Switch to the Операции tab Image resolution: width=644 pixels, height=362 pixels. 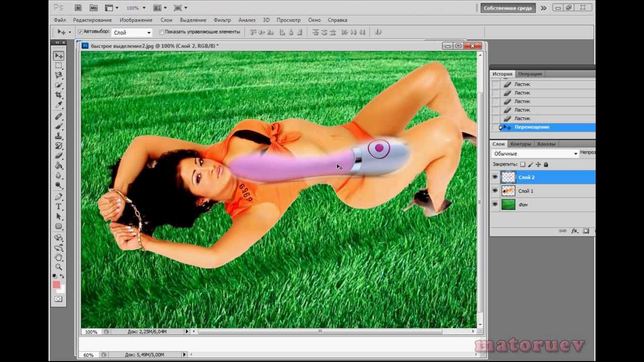tap(530, 74)
